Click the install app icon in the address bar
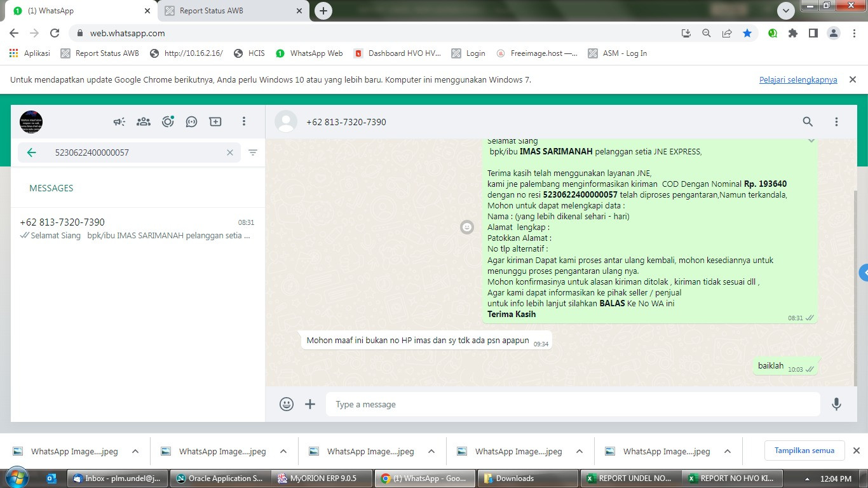Image resolution: width=868 pixels, height=488 pixels. pyautogui.click(x=686, y=33)
